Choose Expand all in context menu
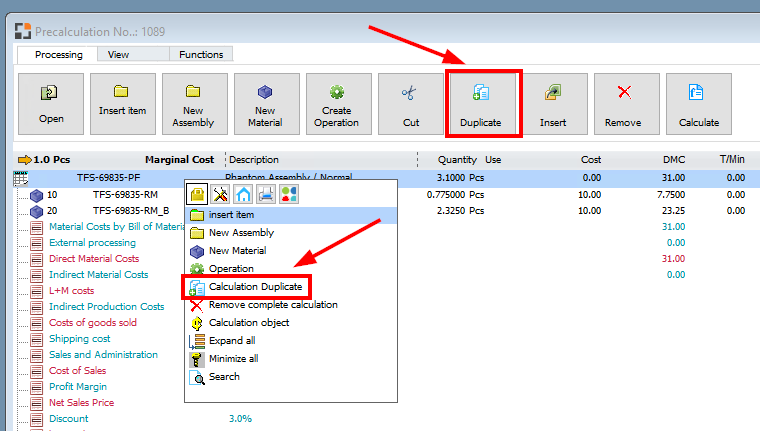Viewport: 760px width, 431px height. coord(233,341)
